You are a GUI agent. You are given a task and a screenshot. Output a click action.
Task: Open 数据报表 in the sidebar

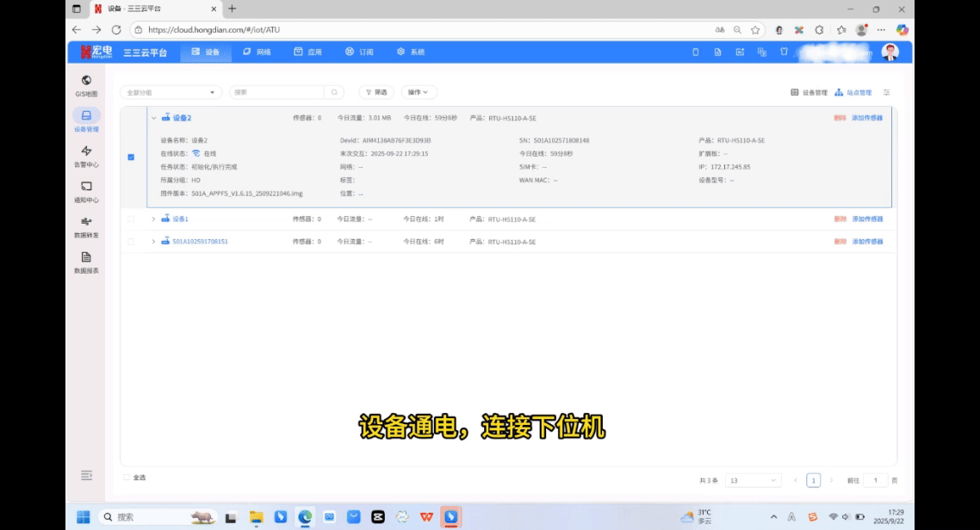pyautogui.click(x=86, y=262)
